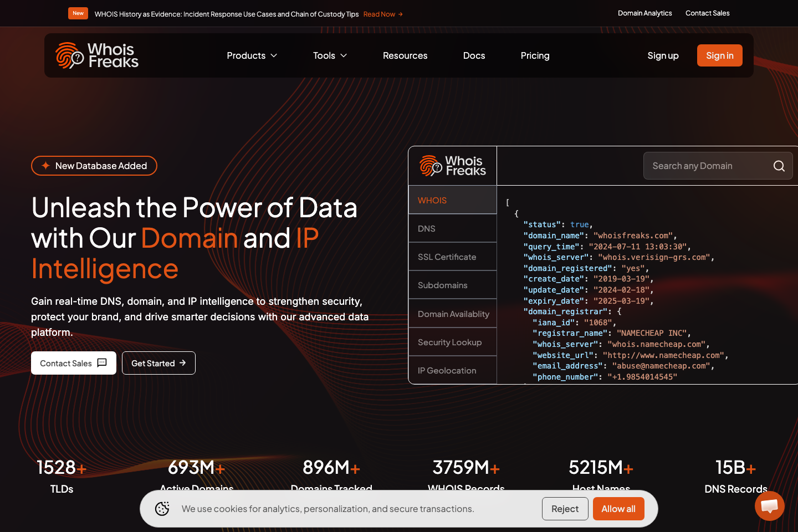Click the cookie icon in the consent banner
Screen dimensions: 798x532
[162, 508]
